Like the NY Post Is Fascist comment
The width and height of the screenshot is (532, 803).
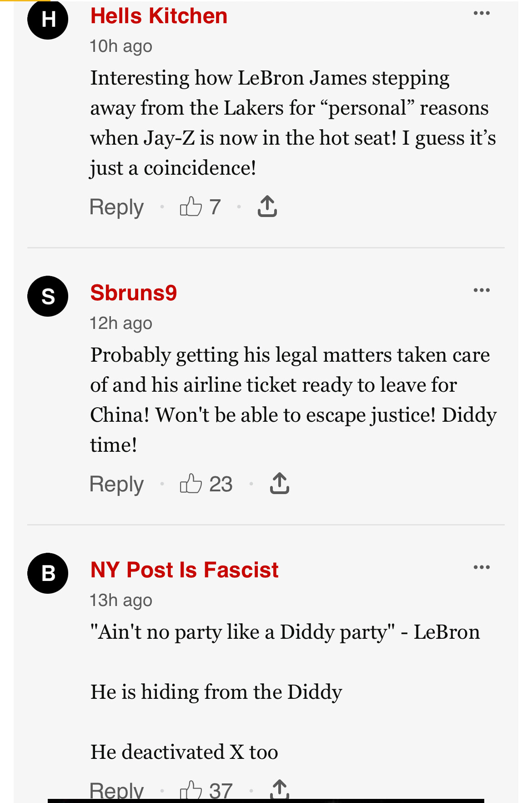click(x=191, y=790)
